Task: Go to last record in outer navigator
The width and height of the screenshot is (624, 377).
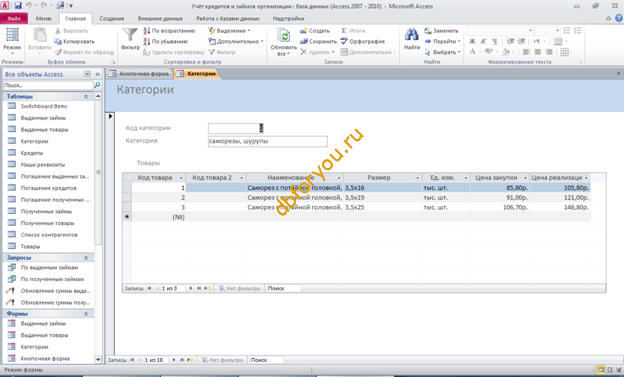Action: (x=182, y=360)
